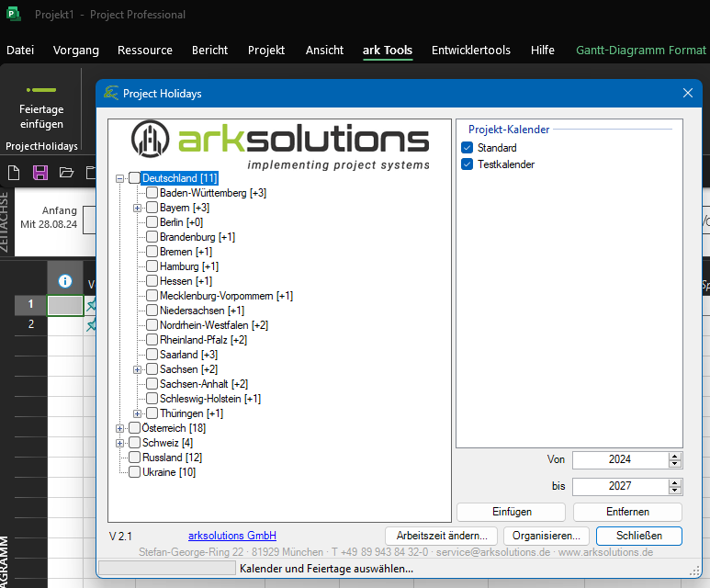Check the Russland [12] checkbox
This screenshot has height=588, width=710.
click(134, 458)
